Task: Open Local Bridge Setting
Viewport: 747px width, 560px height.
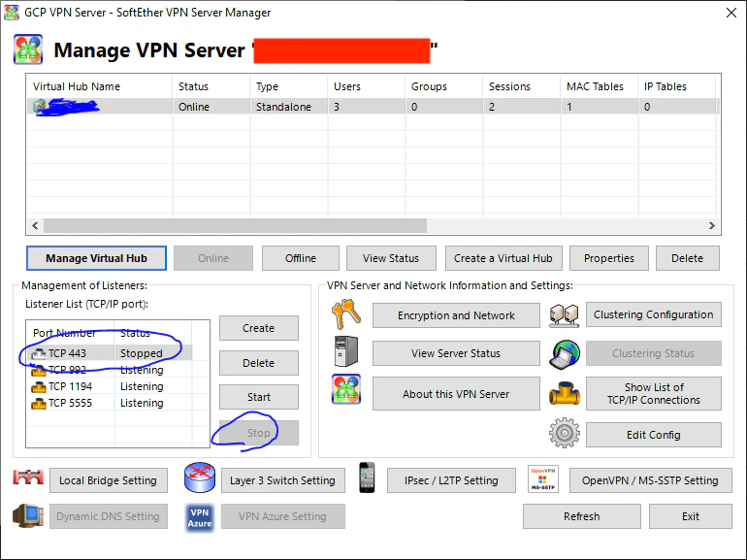Action: (108, 480)
